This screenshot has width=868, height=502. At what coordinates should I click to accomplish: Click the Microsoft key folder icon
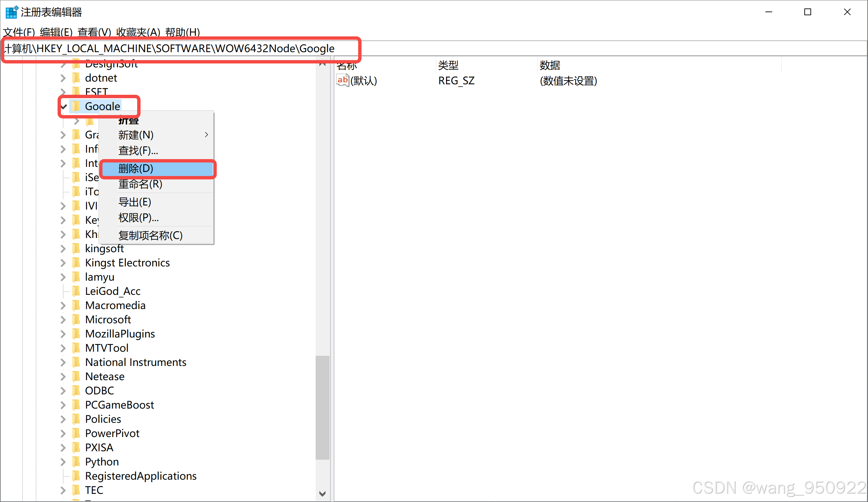76,320
